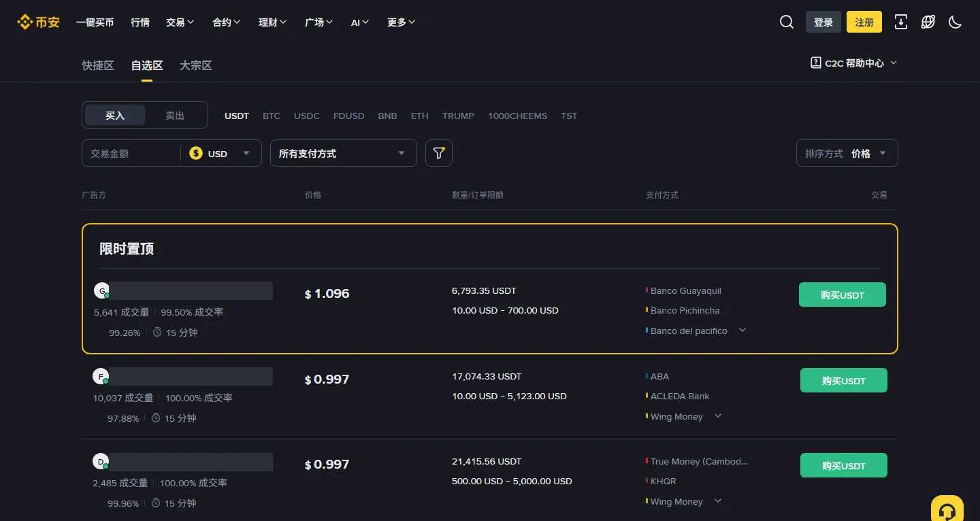Click 购买USDT for the 1.096 offer

tap(843, 295)
